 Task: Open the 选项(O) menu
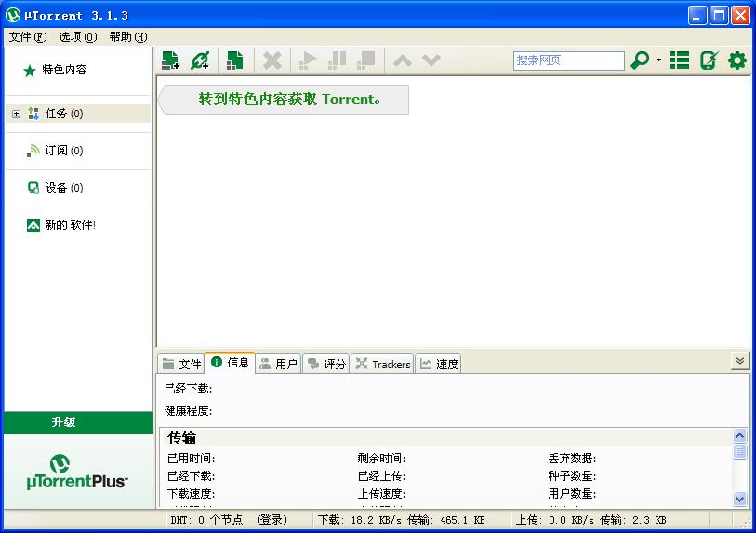coord(77,37)
